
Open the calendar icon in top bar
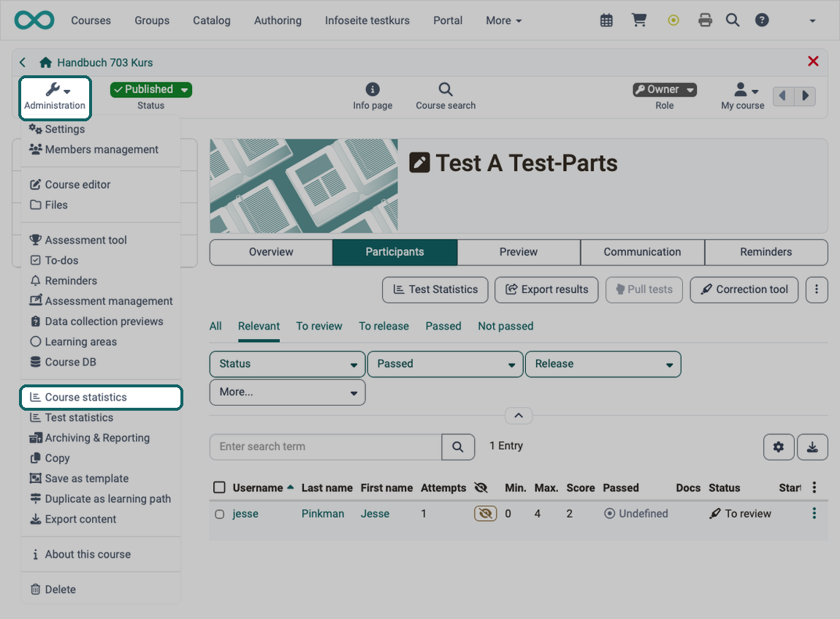point(606,20)
